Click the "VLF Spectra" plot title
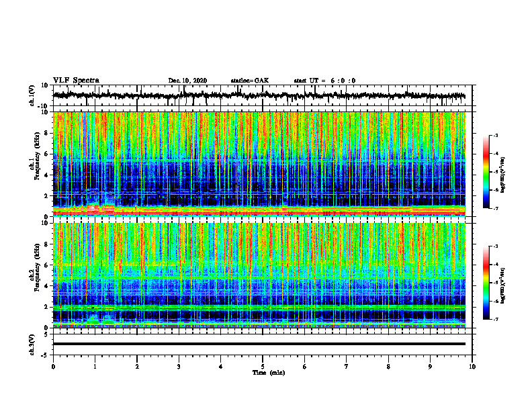This screenshot has height=411, width=532. [76, 81]
